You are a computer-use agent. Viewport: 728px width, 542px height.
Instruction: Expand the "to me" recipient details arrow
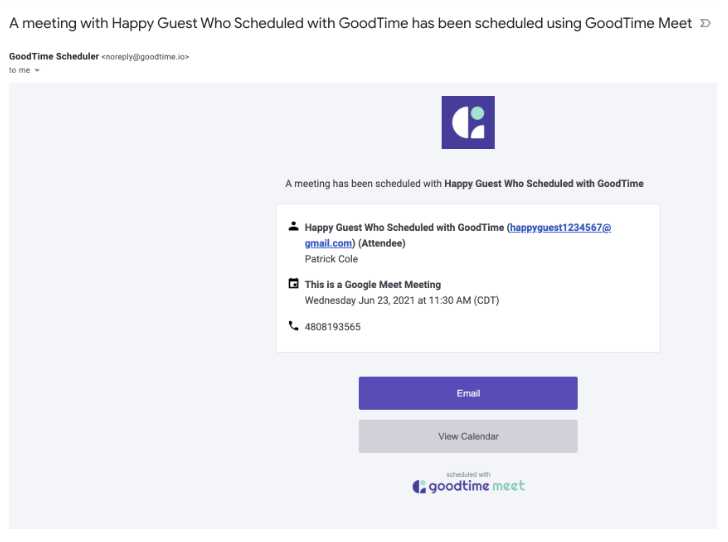[37, 71]
